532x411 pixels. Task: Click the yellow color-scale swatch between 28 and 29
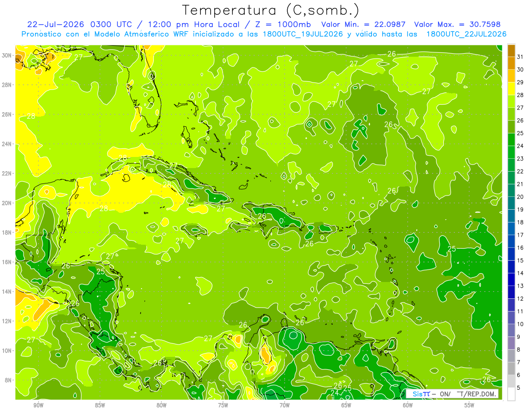pos(511,89)
